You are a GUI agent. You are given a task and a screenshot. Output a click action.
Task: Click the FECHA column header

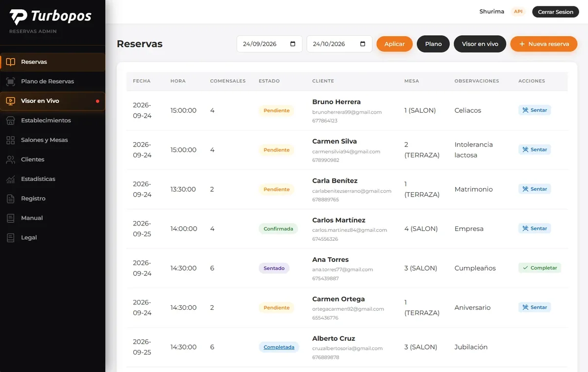point(142,81)
